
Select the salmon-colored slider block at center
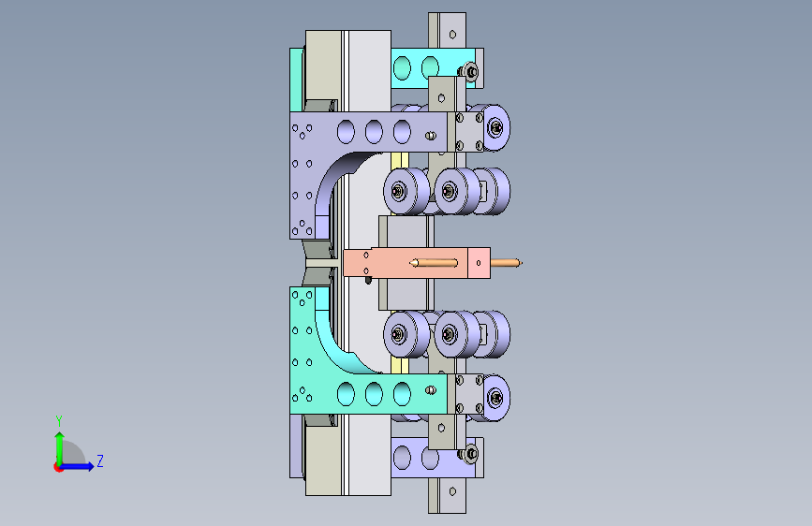417,263
